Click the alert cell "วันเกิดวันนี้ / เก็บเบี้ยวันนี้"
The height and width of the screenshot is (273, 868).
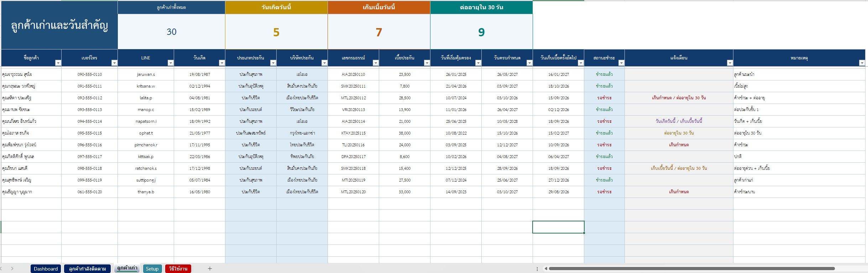tap(679, 121)
